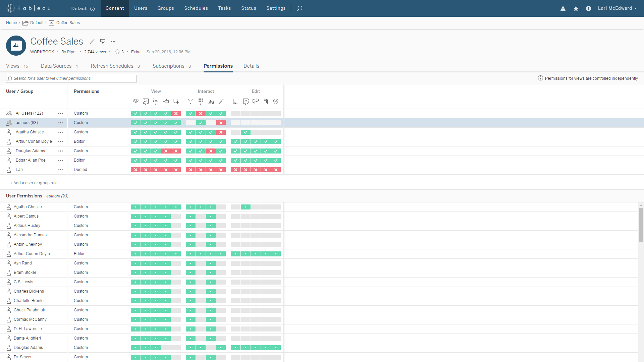Screen dimensions: 644x362
Task: Click the share/publish icon next to workbook title
Action: click(103, 41)
